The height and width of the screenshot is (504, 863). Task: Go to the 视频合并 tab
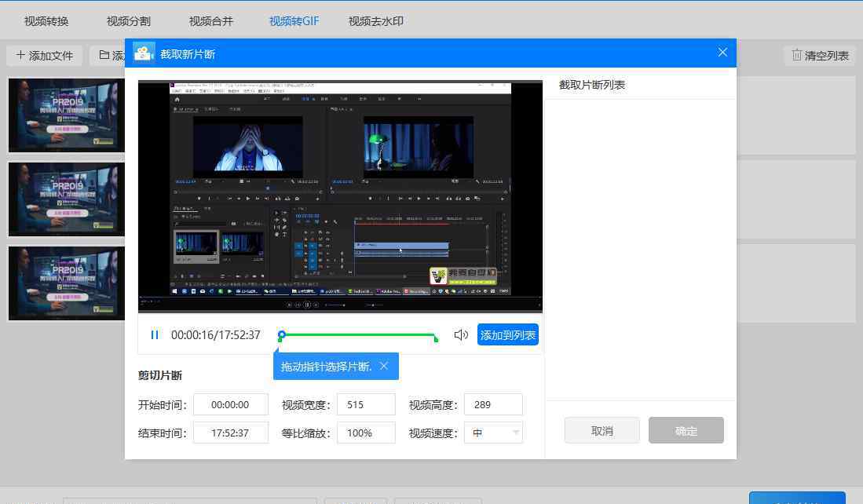[x=211, y=21]
